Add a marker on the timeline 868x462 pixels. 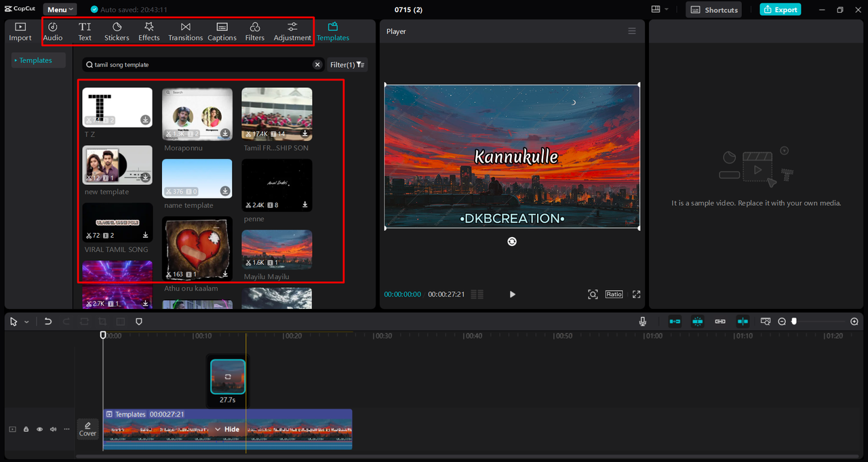[139, 322]
